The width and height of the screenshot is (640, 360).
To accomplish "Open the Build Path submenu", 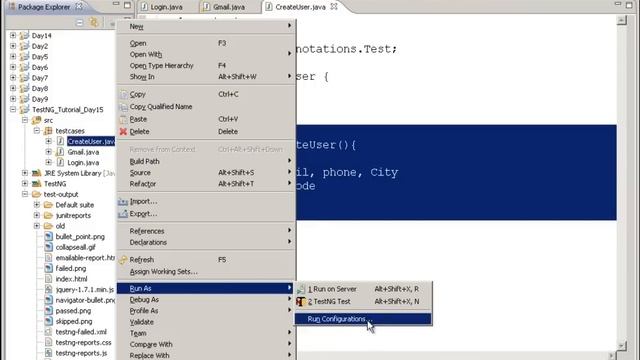I will tap(206, 161).
